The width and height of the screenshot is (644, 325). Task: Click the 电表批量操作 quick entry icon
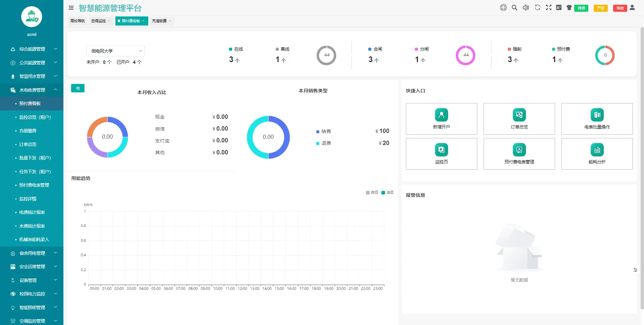(597, 115)
